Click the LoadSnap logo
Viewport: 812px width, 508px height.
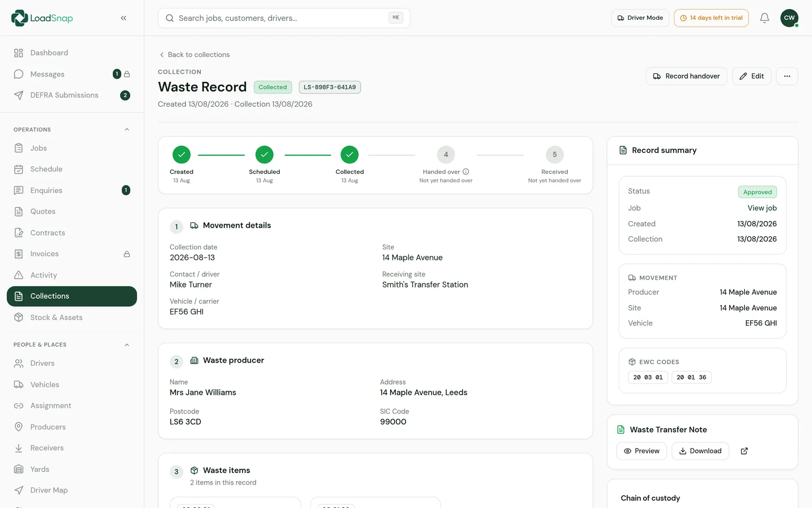(42, 18)
